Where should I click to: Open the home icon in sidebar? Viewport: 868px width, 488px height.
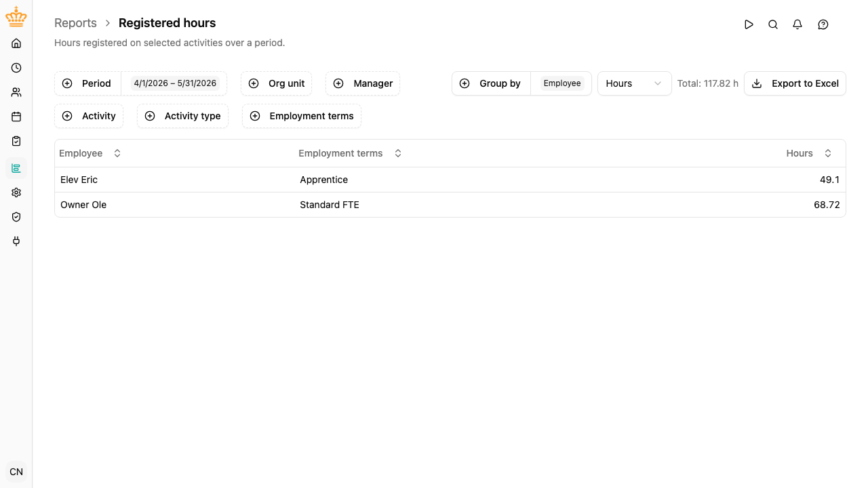click(x=16, y=43)
